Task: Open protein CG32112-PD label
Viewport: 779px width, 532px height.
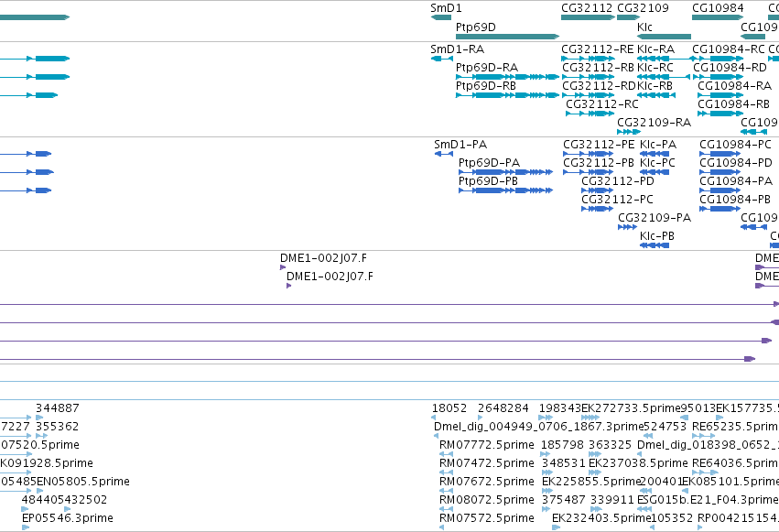Action: (x=618, y=180)
